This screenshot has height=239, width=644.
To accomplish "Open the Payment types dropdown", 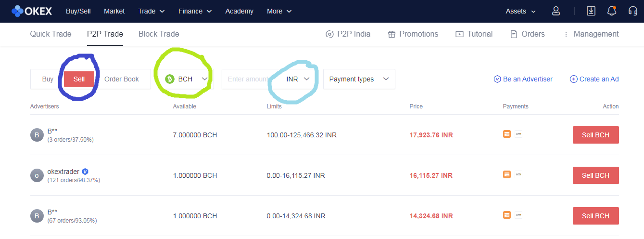I will pyautogui.click(x=359, y=79).
